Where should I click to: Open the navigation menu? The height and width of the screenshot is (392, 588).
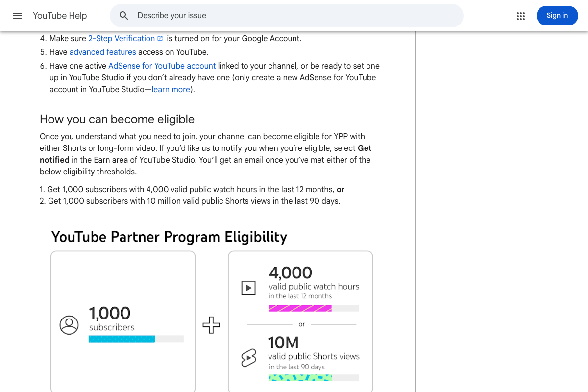(18, 15)
